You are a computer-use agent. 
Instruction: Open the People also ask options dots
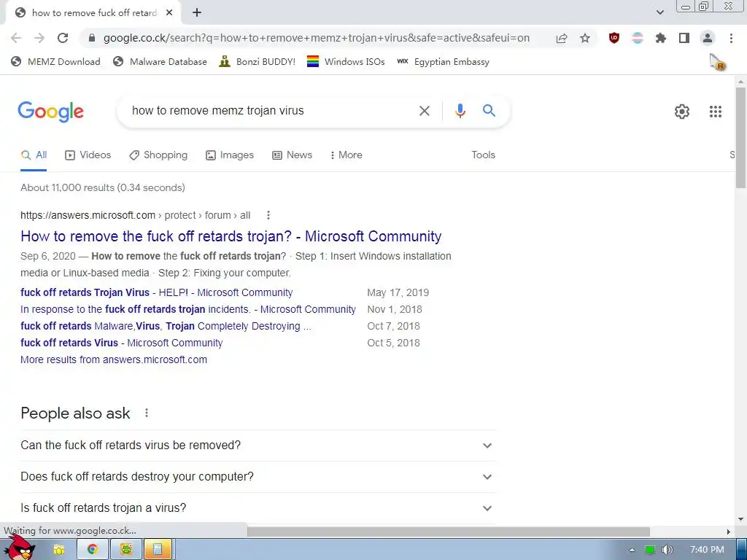pos(147,413)
